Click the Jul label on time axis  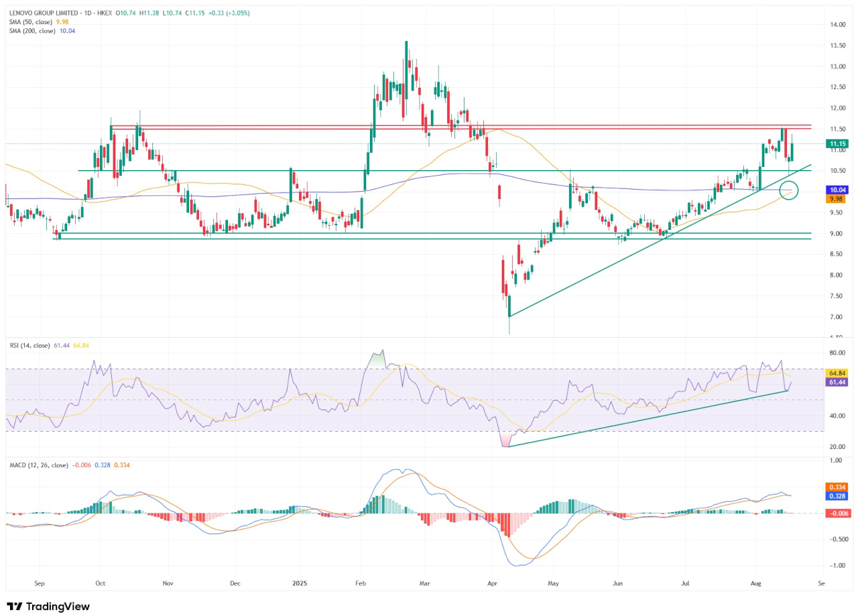click(x=686, y=584)
